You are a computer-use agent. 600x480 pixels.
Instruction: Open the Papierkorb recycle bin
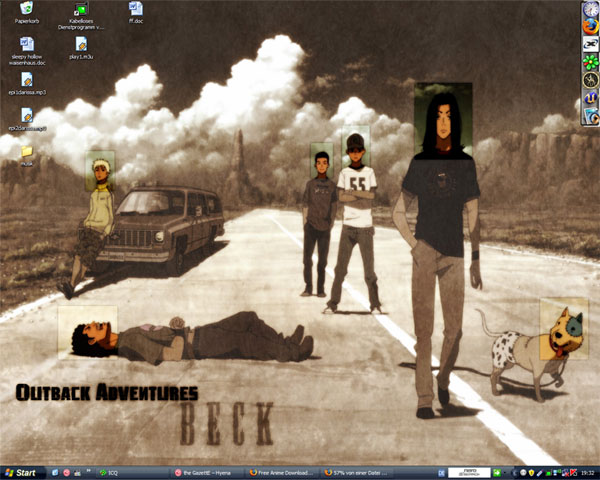tap(26, 10)
